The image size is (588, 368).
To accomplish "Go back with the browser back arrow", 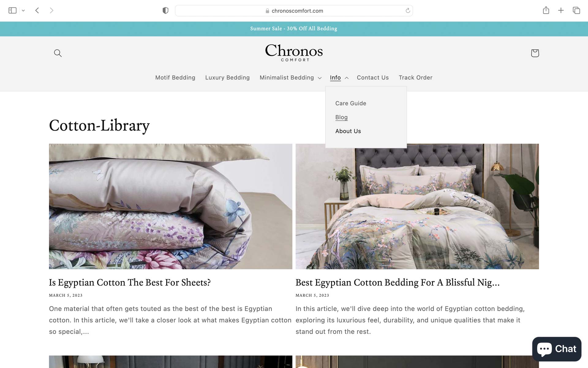I will [37, 10].
